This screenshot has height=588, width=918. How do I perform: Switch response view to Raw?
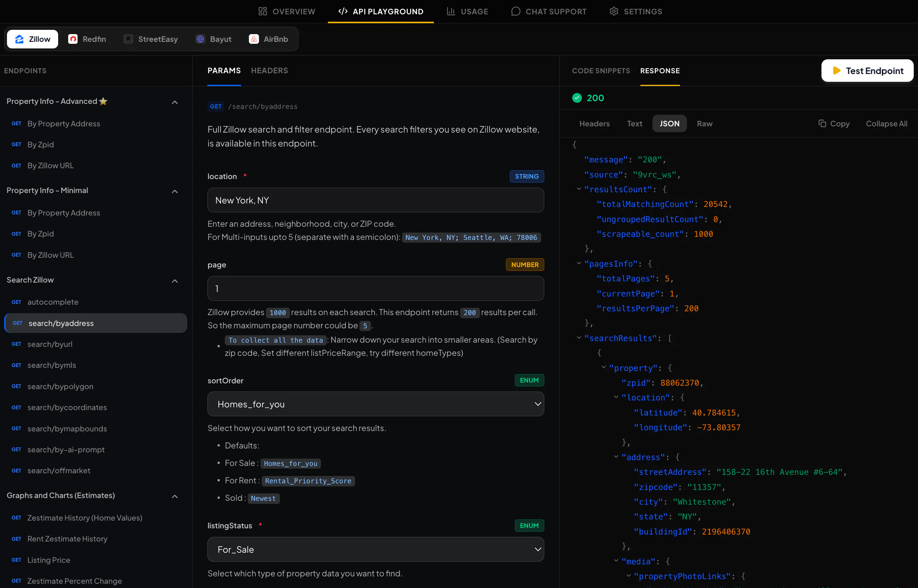[704, 124]
